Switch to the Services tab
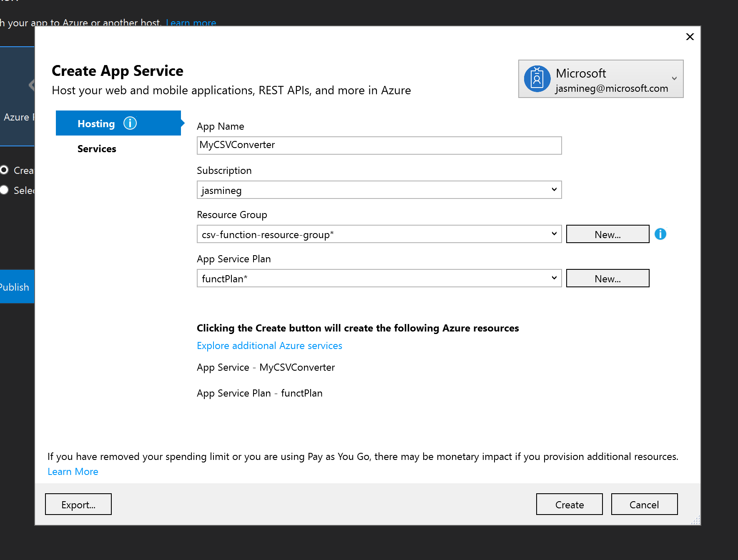 click(97, 149)
